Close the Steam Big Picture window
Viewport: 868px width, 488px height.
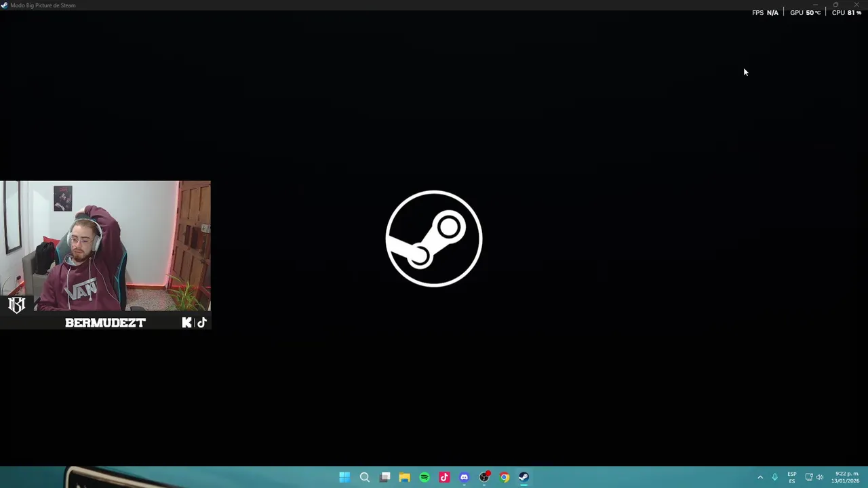[856, 5]
